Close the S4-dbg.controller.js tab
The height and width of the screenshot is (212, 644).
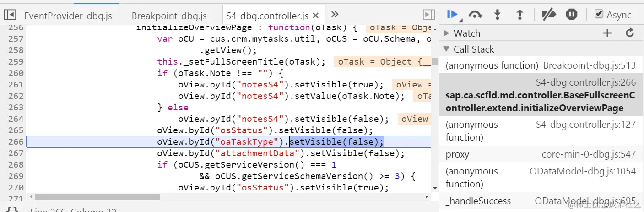click(316, 16)
